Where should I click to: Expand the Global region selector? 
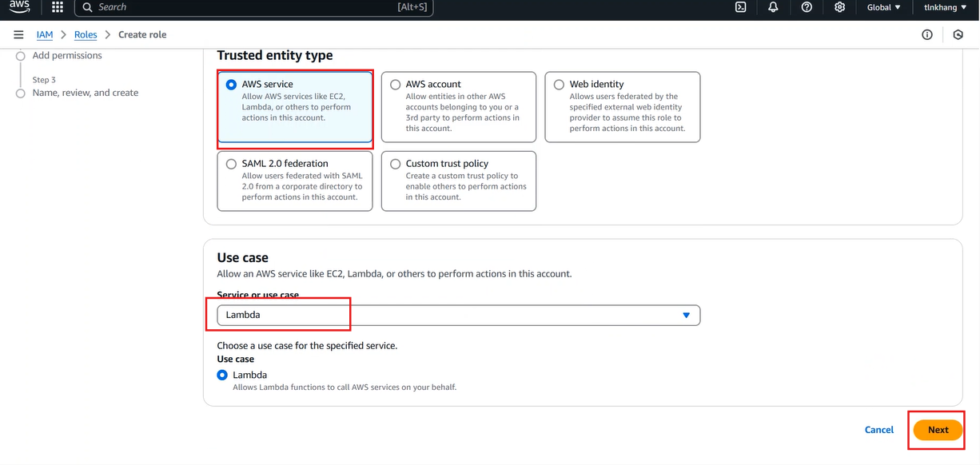click(883, 7)
